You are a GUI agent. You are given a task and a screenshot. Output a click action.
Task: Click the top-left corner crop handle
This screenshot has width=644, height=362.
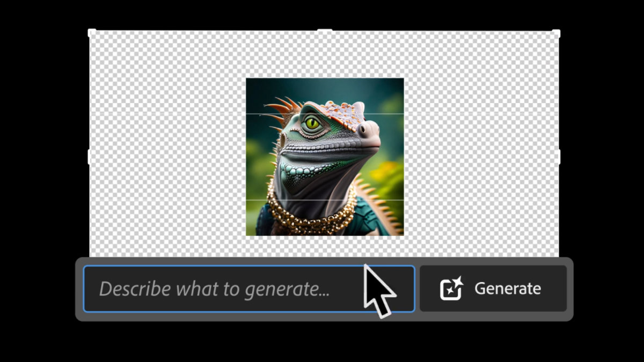92,33
